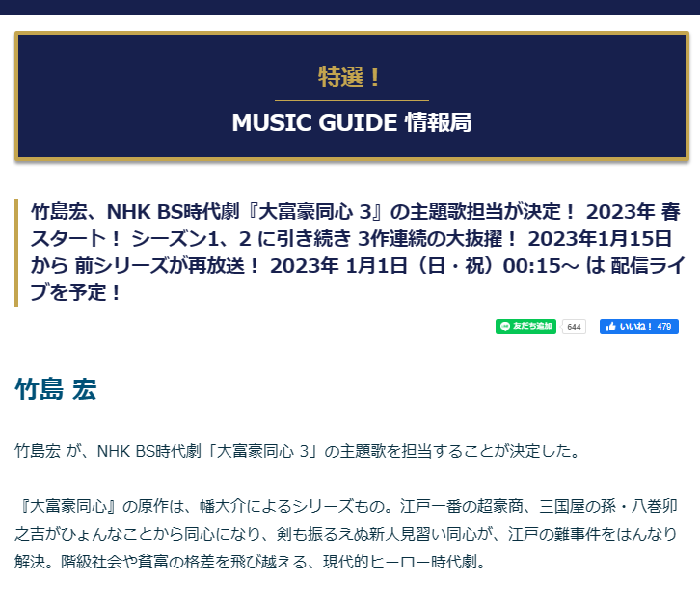700x607 pixels.
Task: Click the 竹島 宏 artist name heading
Action: (x=56, y=389)
